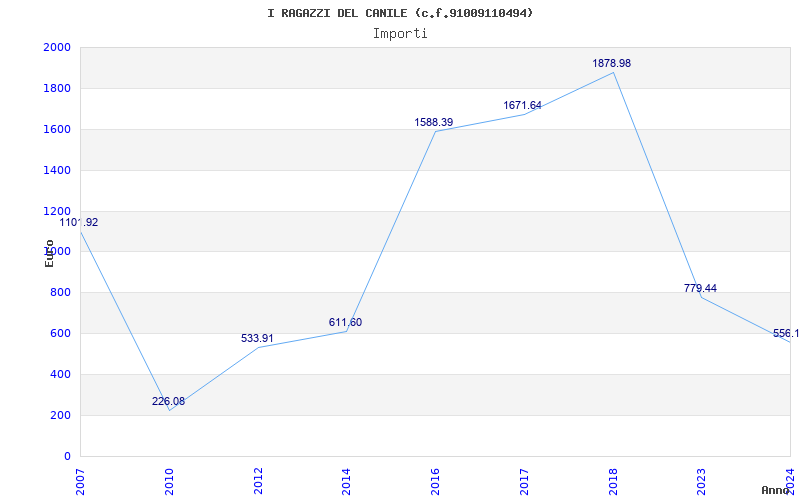Click x-axis year 2016
Viewport: 800px width, 500px height.
point(436,482)
